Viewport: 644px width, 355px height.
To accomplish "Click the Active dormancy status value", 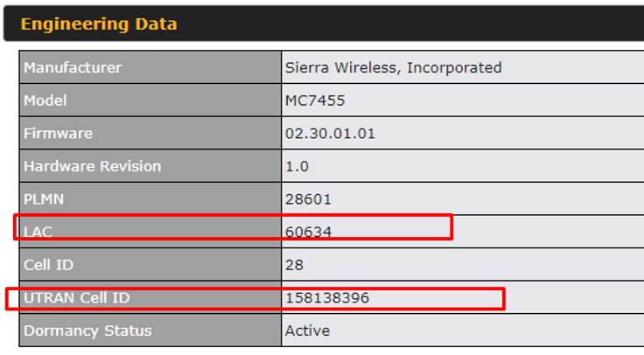I will 307,331.
